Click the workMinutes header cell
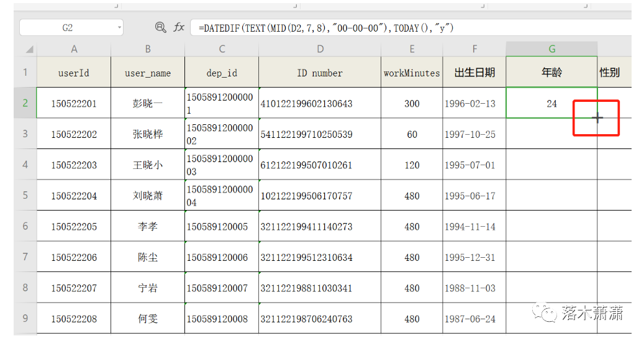Image resolution: width=644 pixels, height=341 pixels. [x=412, y=72]
